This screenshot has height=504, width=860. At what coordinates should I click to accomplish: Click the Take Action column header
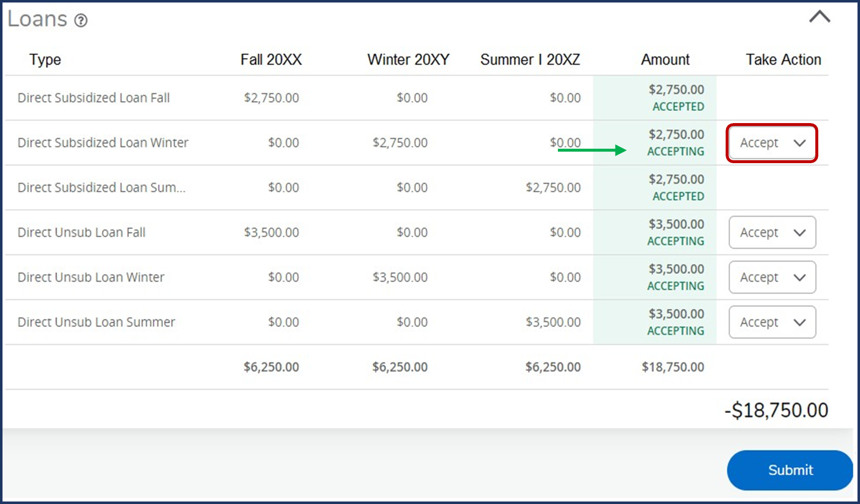point(783,60)
